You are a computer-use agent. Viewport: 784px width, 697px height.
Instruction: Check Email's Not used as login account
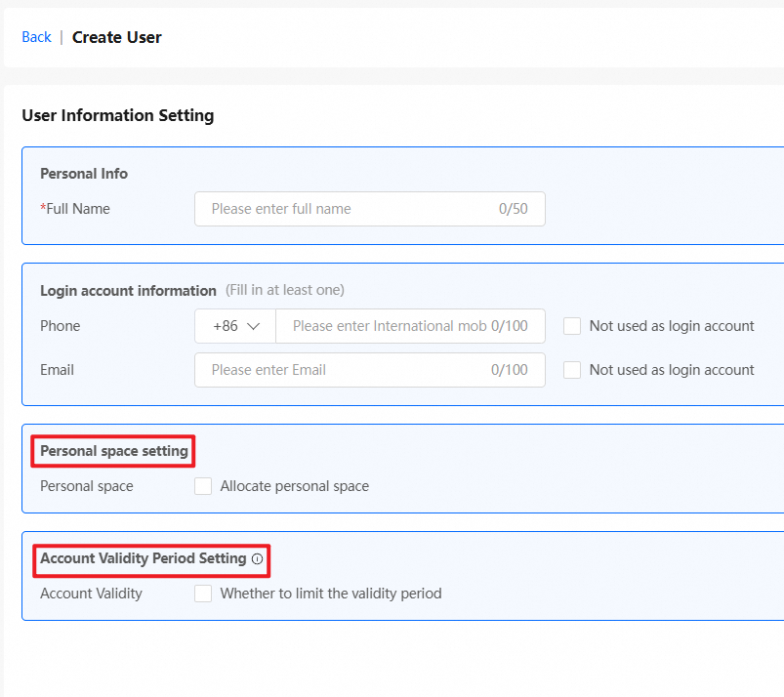point(572,370)
